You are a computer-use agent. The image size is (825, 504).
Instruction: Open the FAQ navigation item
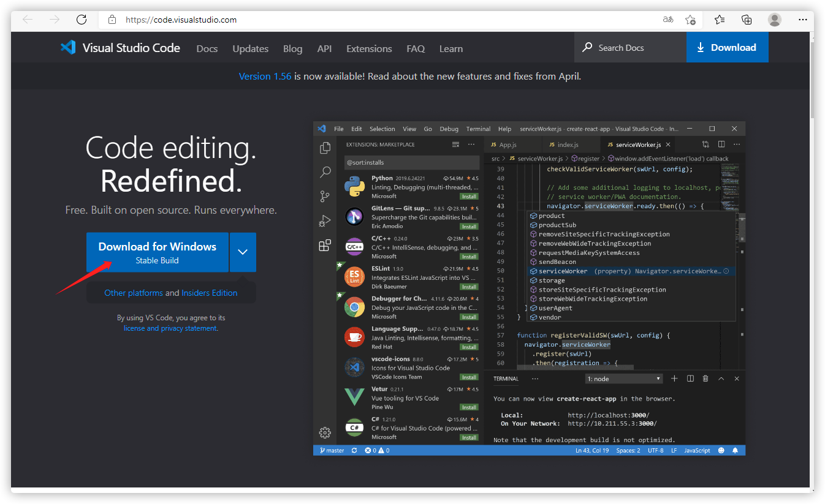coord(416,48)
